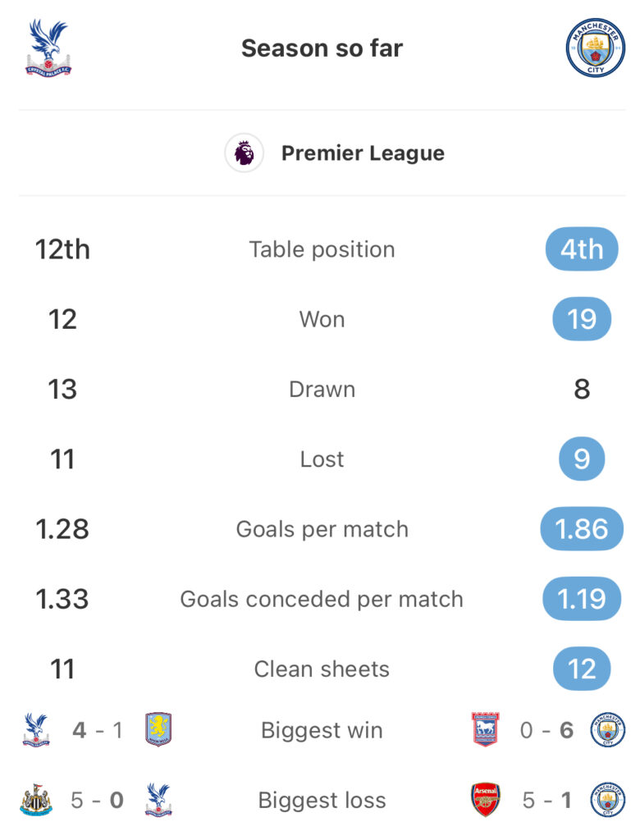640x840 pixels.
Task: Open the Manchester City crest in the header
Action: tap(596, 48)
